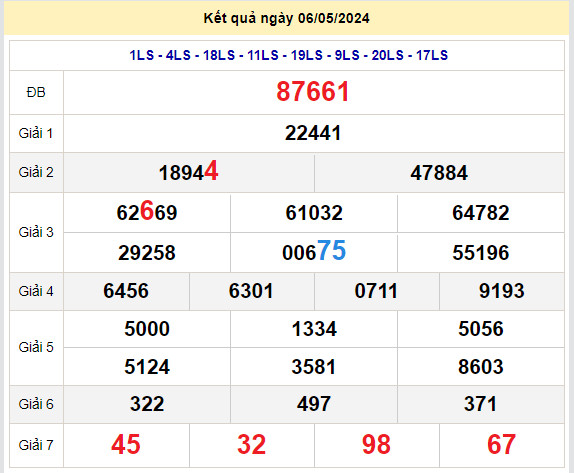Screen dimensions: 574x473
Task: Click the result date header 06/05/2024
Action: click(x=333, y=18)
